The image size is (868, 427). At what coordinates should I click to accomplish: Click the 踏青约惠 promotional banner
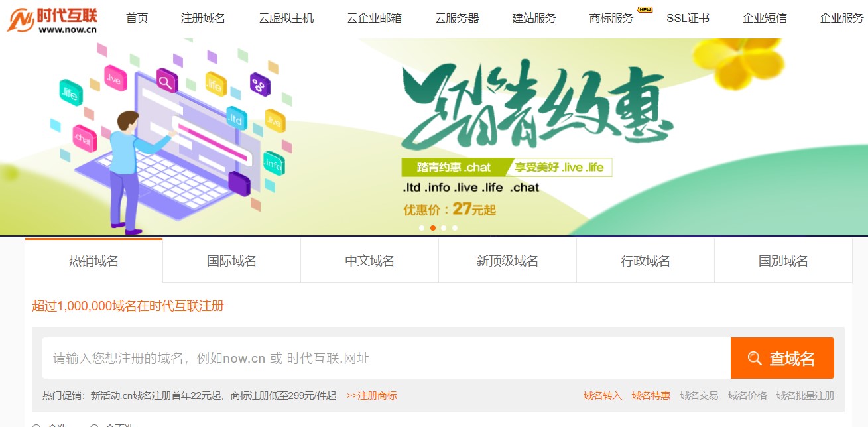click(434, 137)
